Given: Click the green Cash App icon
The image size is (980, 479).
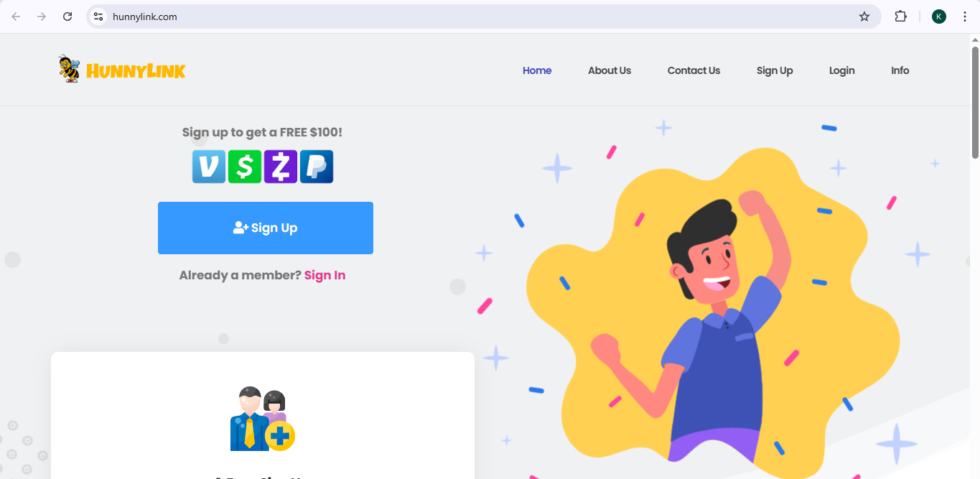Looking at the screenshot, I should pos(245,167).
